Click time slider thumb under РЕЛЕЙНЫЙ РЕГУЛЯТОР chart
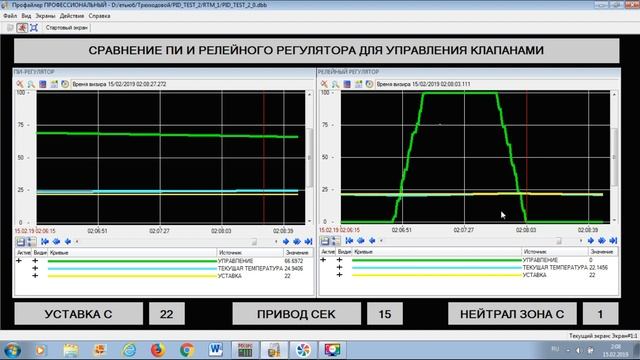The height and width of the screenshot is (360, 640). (559, 241)
